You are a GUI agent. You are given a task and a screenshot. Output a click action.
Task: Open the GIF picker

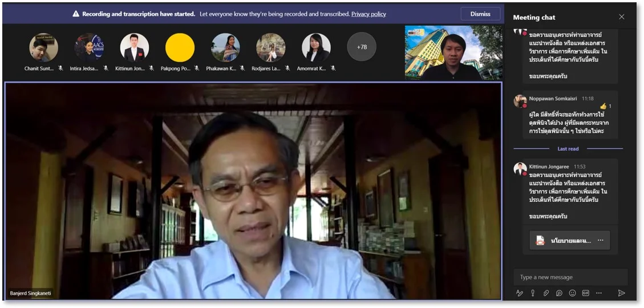[585, 293]
